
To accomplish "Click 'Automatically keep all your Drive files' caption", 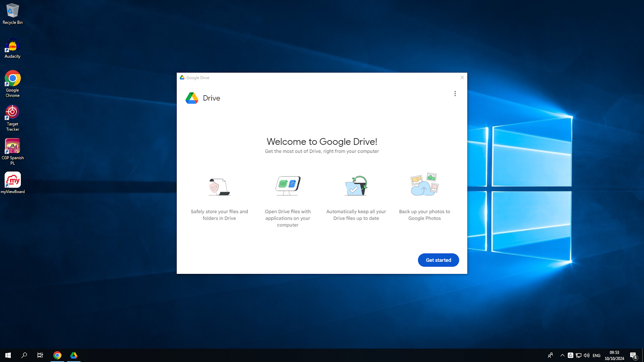I will [x=356, y=215].
